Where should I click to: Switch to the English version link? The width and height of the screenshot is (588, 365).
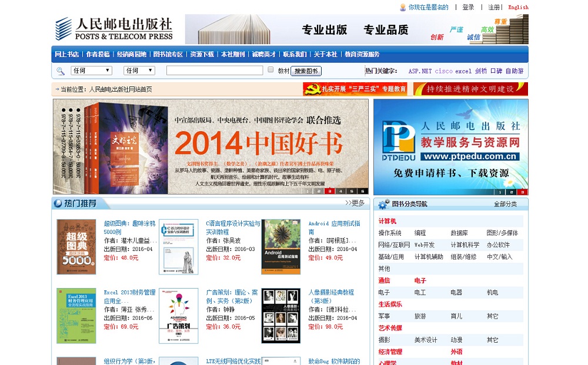518,7
